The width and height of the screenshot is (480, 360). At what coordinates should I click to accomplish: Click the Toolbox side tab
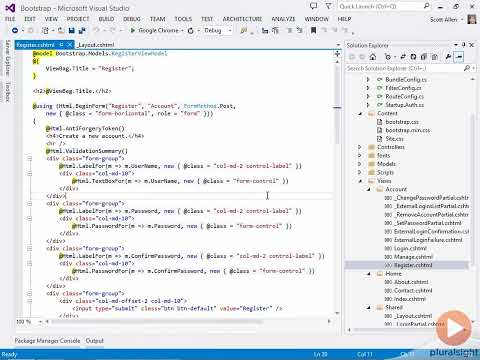[8, 92]
